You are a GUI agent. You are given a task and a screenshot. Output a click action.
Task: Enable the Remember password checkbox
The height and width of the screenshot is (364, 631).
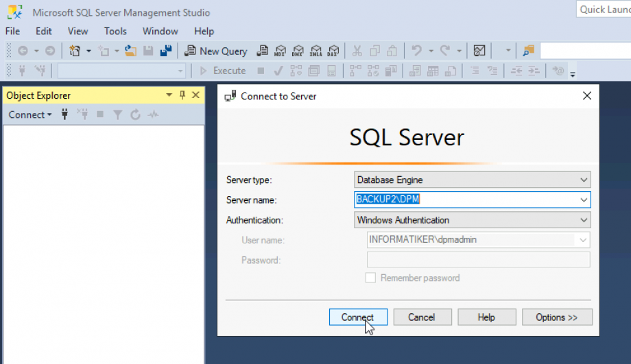(x=370, y=278)
